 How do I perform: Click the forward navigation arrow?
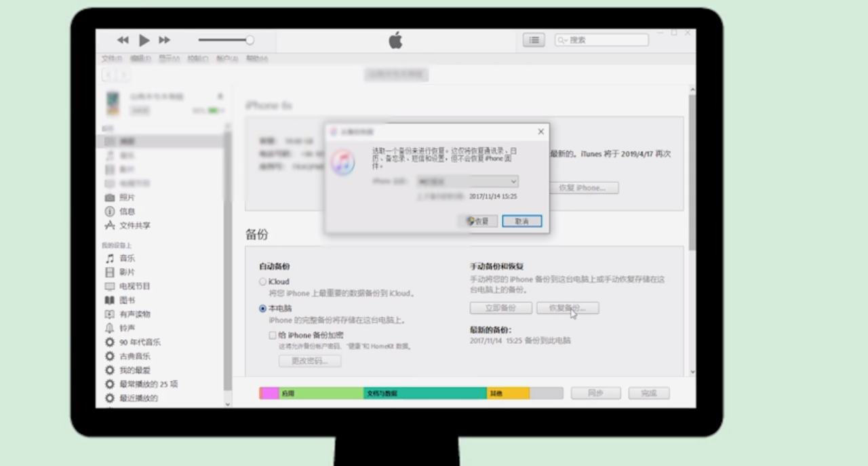tap(123, 75)
